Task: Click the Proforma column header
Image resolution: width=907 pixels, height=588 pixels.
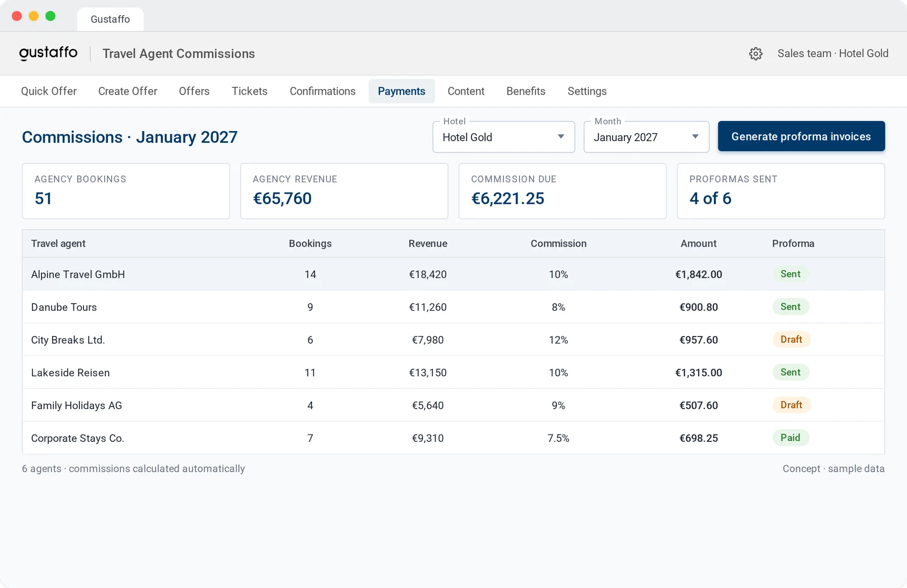Action: (x=793, y=244)
